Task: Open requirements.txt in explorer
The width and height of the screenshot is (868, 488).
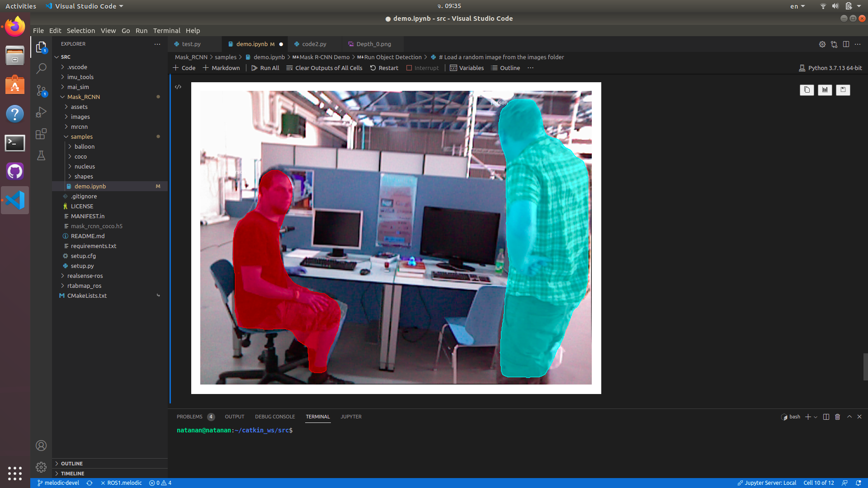Action: 94,246
